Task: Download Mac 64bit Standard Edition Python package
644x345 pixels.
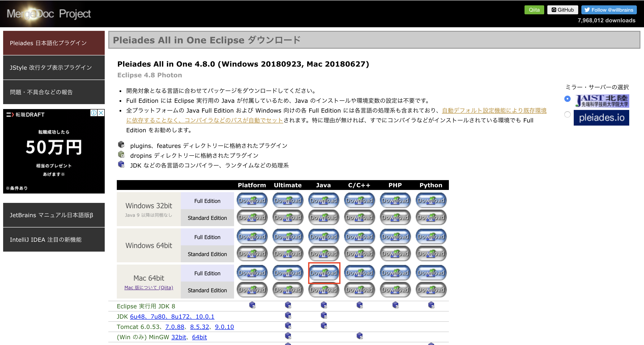Action: point(431,290)
